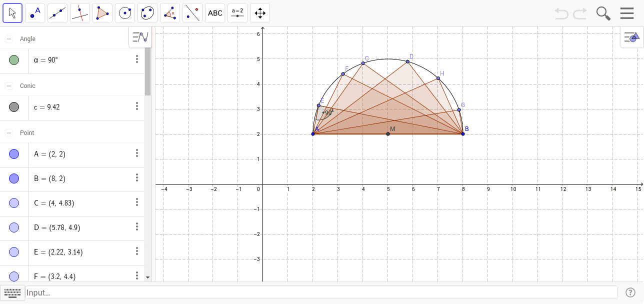The image size is (644, 304).
Task: Collapse the Conic group
Action: [9, 86]
